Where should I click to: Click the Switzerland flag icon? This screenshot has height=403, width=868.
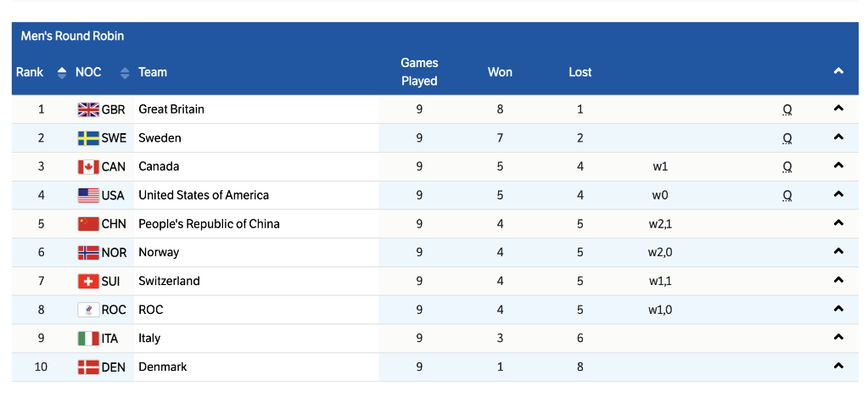coord(88,281)
